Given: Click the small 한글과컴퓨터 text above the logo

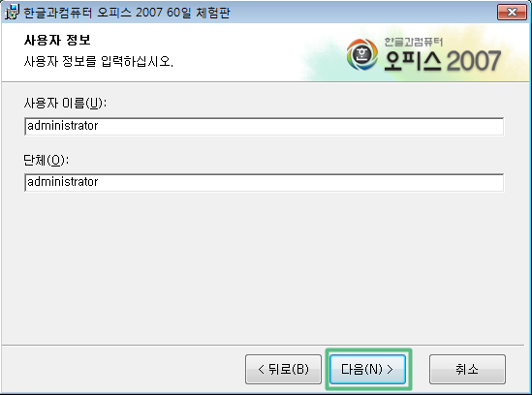Looking at the screenshot, I should [x=413, y=42].
